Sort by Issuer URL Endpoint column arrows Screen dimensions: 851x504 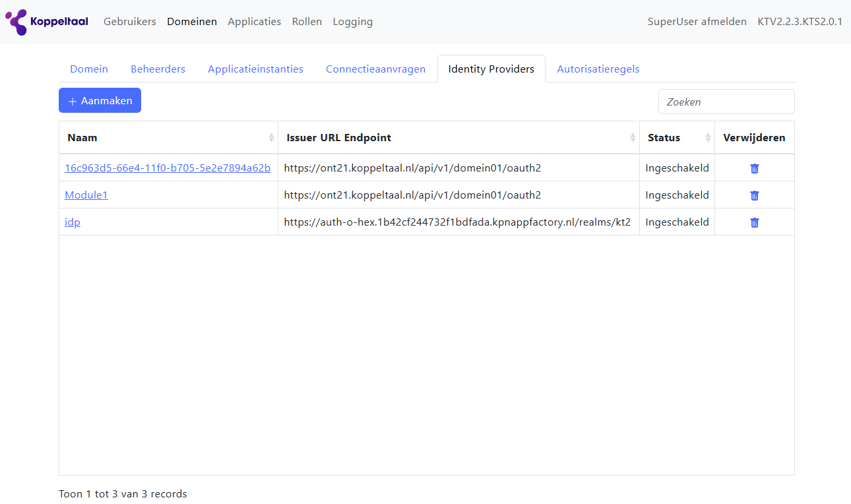pos(633,138)
